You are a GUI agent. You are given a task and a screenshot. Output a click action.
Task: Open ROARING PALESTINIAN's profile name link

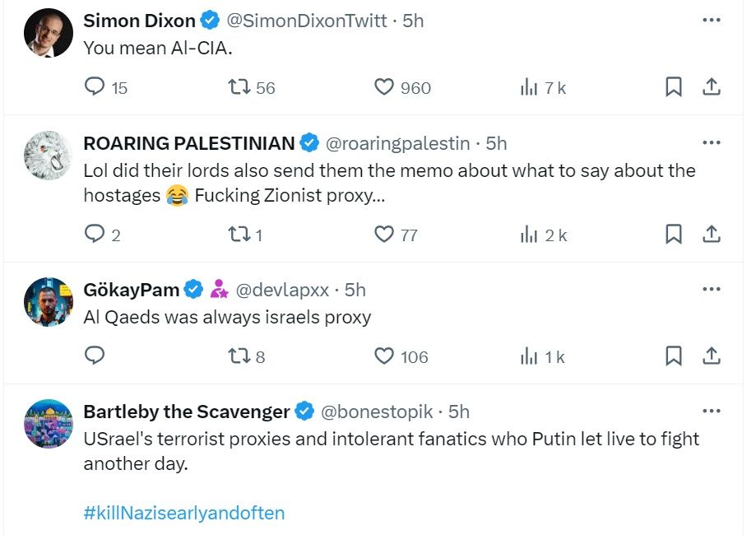[189, 143]
